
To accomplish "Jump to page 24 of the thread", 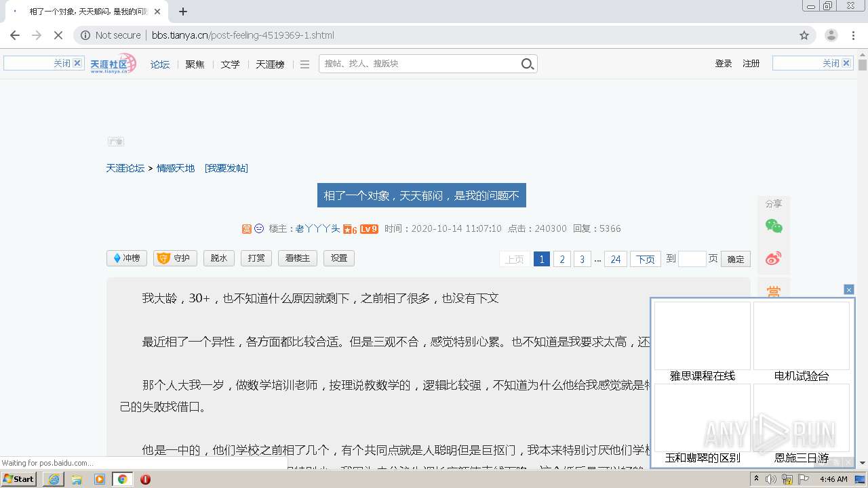I will [x=616, y=259].
